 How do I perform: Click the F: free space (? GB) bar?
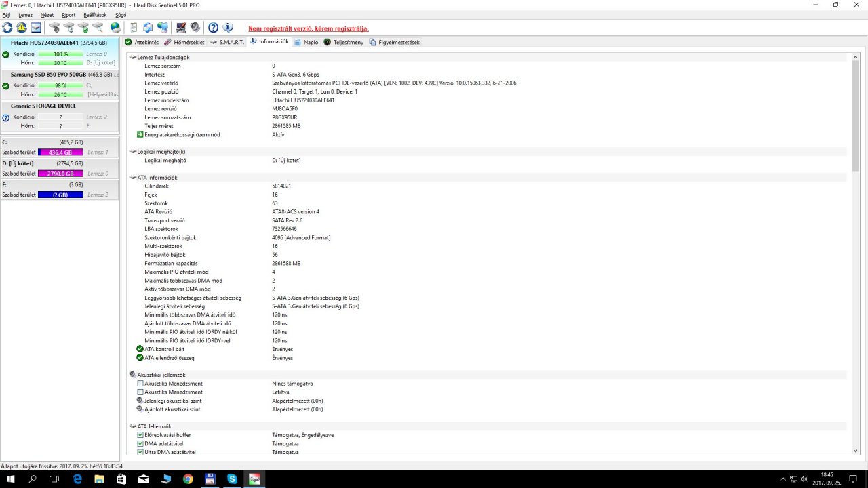(x=60, y=195)
